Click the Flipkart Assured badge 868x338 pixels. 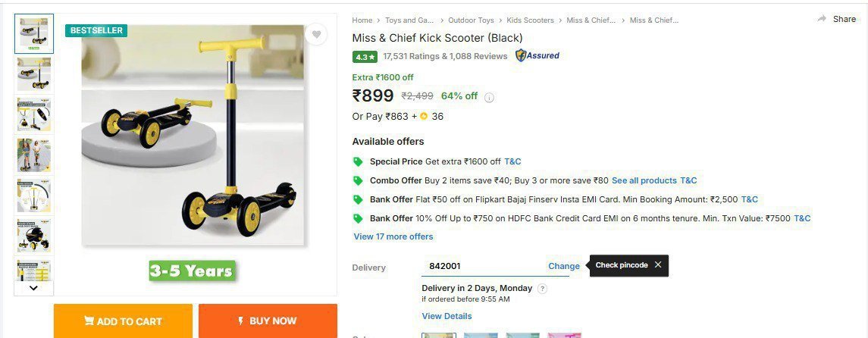coord(537,56)
